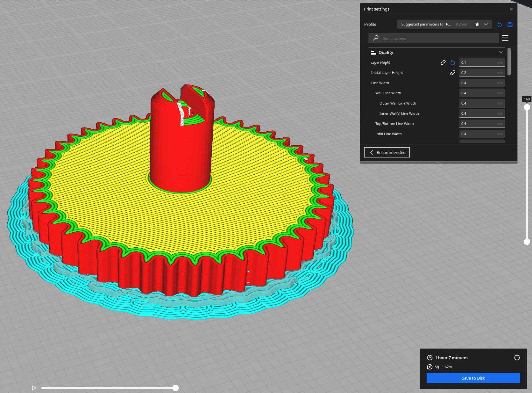Click the Search settings field

point(439,38)
